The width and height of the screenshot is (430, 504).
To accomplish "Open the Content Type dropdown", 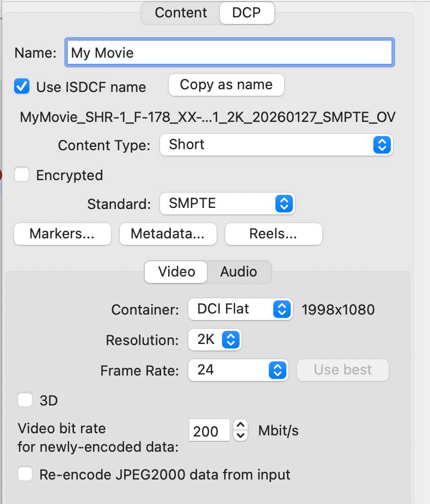I will 276,145.
